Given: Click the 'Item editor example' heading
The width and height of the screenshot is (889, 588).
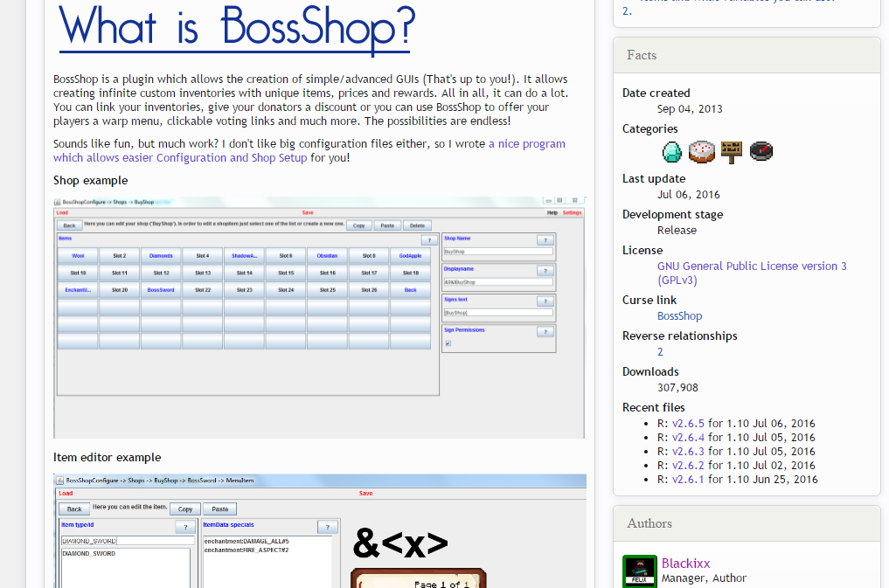Looking at the screenshot, I should (x=108, y=457).
